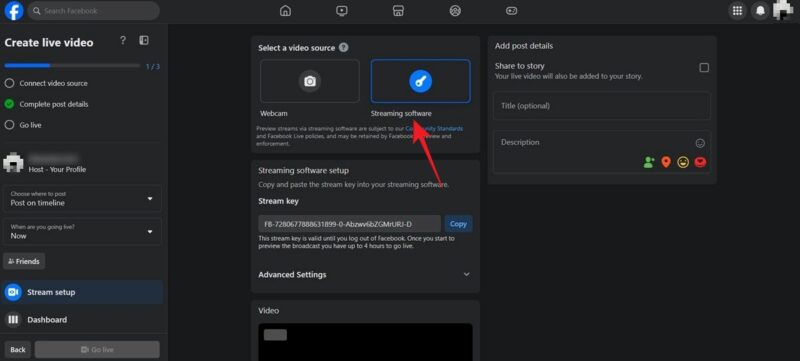The width and height of the screenshot is (800, 361).
Task: Copy the stream key
Action: click(x=458, y=224)
